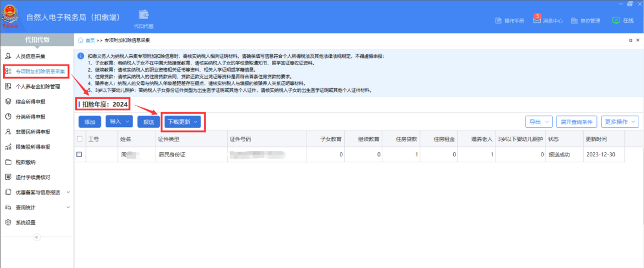Open 操作手册 manual from top bar
This screenshot has width=644, height=268.
510,21
